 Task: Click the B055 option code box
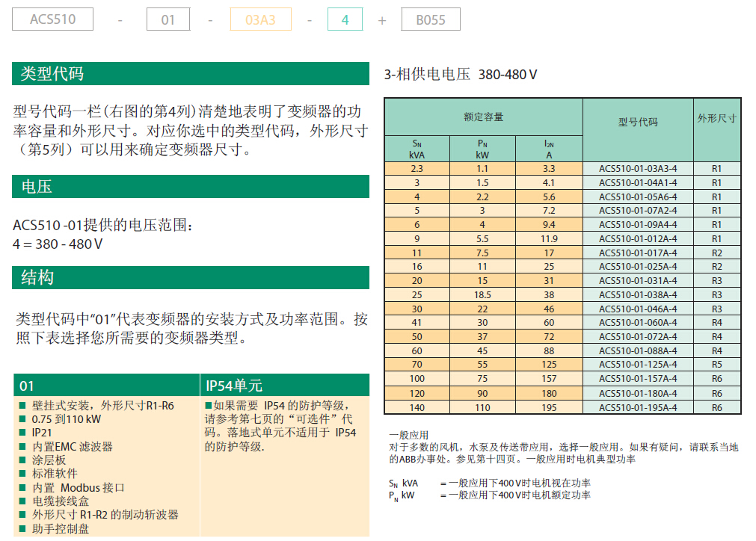pyautogui.click(x=431, y=19)
